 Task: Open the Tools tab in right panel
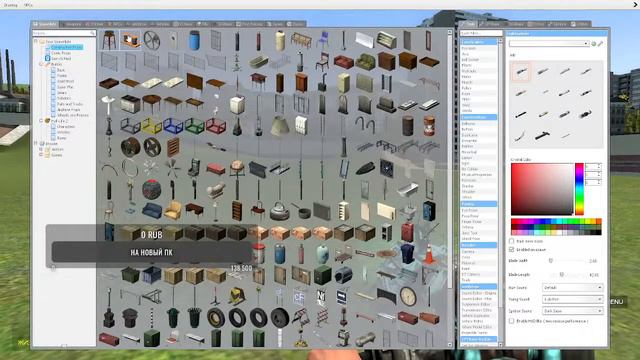coord(468,24)
